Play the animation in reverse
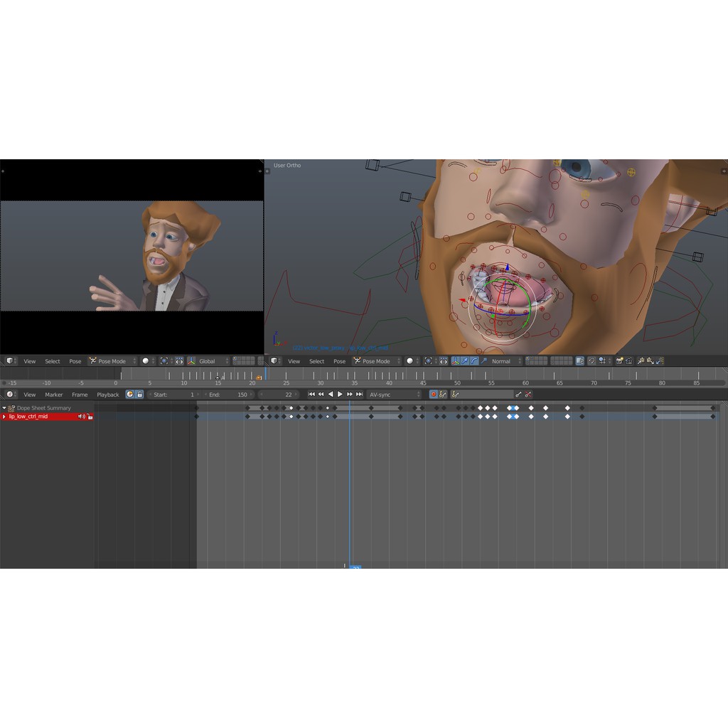The width and height of the screenshot is (728, 728). 331,395
